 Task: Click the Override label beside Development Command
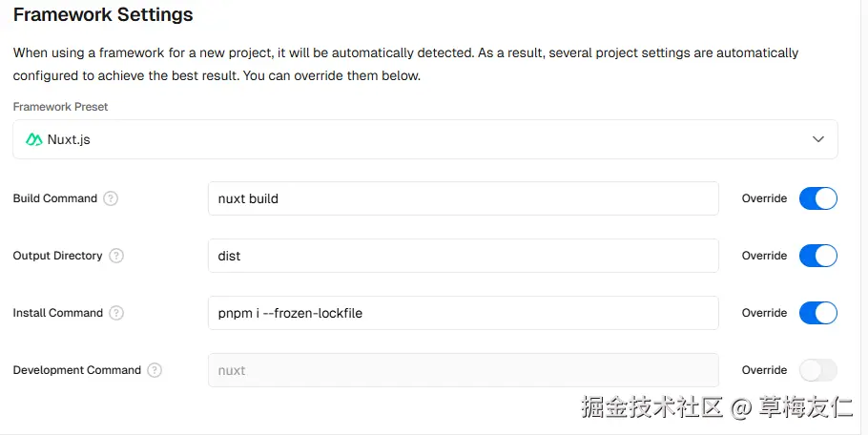(x=764, y=370)
